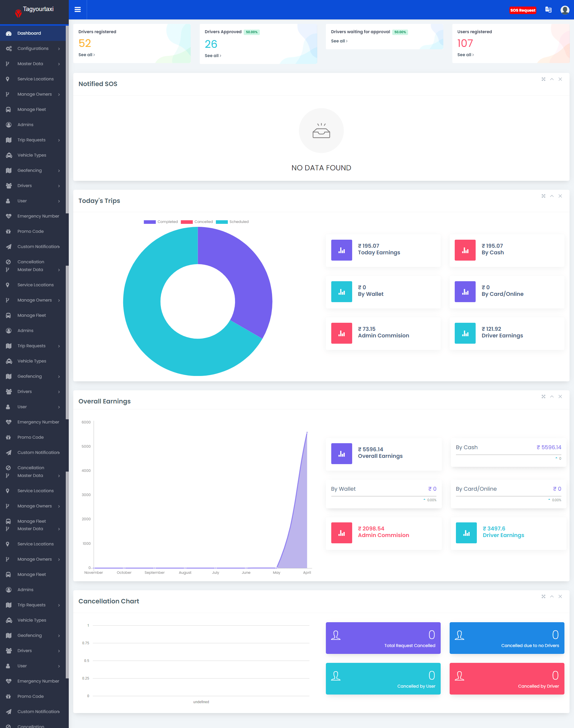This screenshot has height=728, width=574.
Task: Click the Drivers Approved count 26
Action: [211, 44]
